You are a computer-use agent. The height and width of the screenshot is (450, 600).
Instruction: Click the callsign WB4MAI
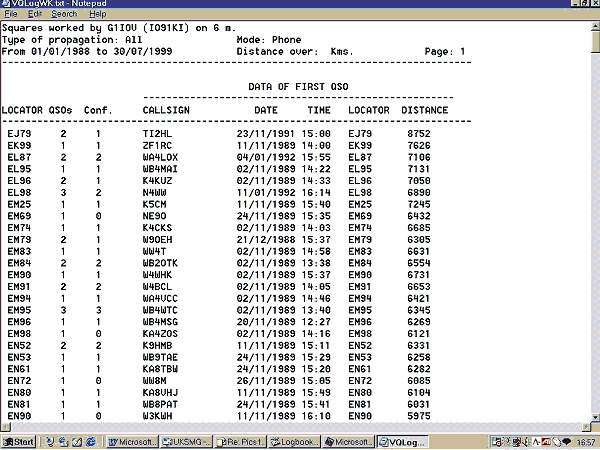[160, 169]
